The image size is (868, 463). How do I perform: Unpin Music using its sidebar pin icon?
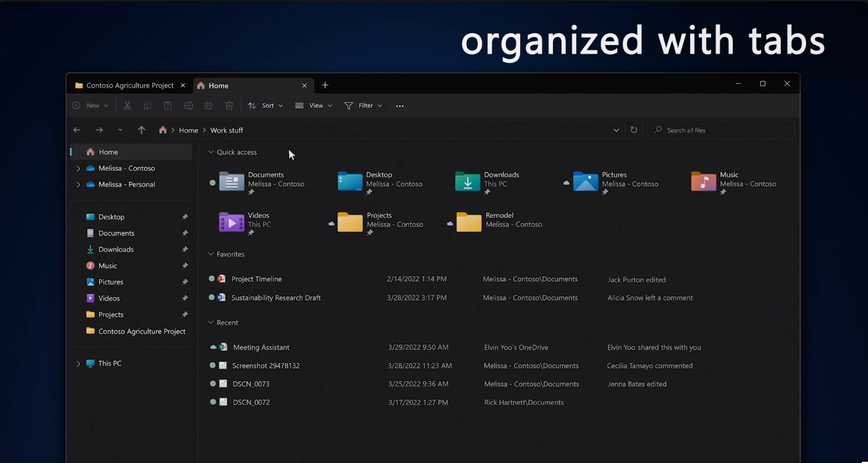click(x=185, y=266)
